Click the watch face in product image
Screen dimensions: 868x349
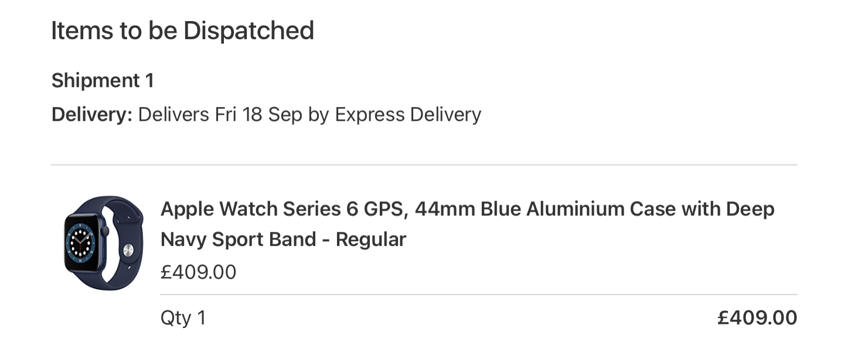point(84,242)
